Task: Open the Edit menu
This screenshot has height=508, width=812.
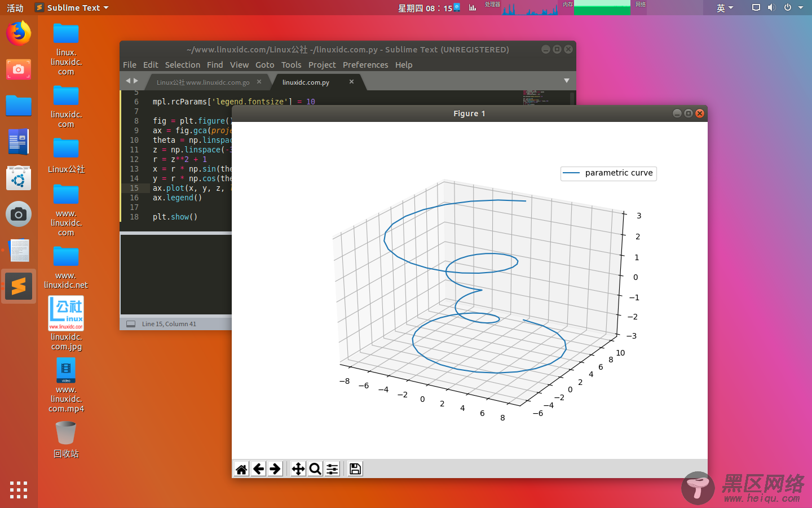Action: (x=151, y=65)
